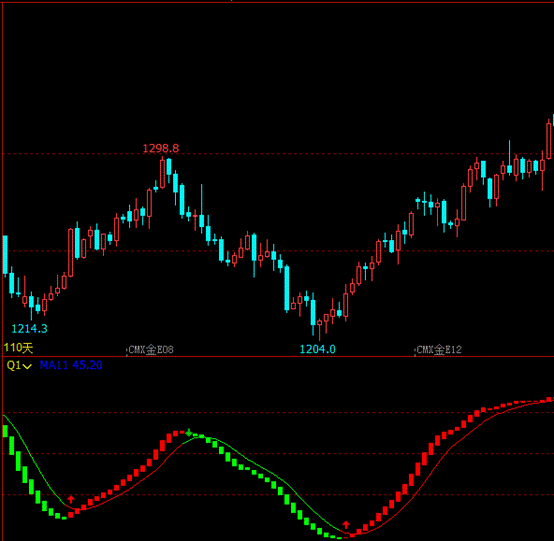
Task: Click the cyan candle with long upper wick
Action: coord(202,208)
